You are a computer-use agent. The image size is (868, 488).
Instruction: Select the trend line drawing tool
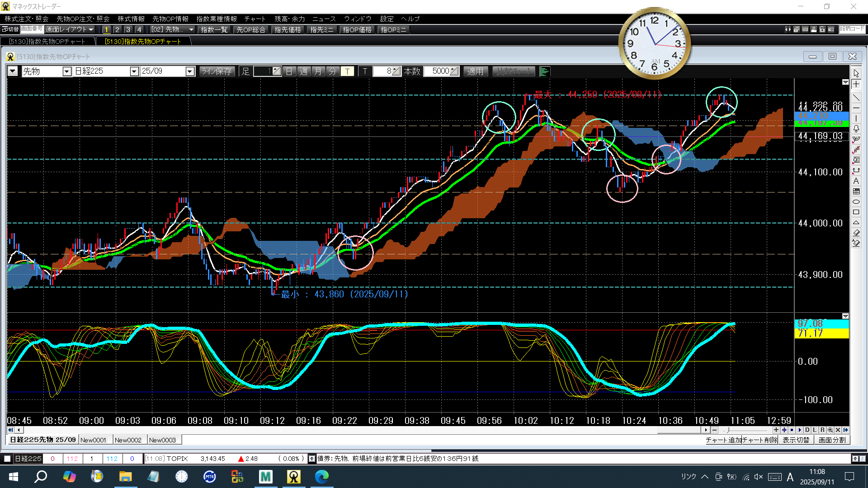click(x=856, y=97)
